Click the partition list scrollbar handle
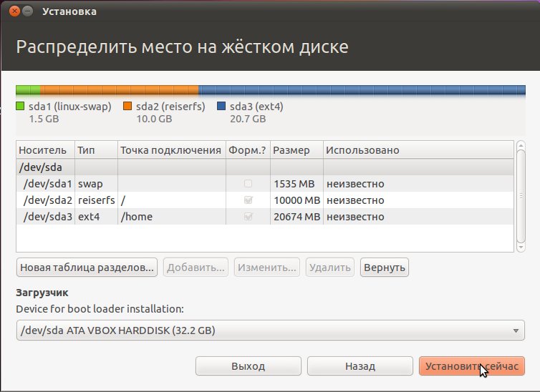The width and height of the screenshot is (540, 392). (x=521, y=196)
